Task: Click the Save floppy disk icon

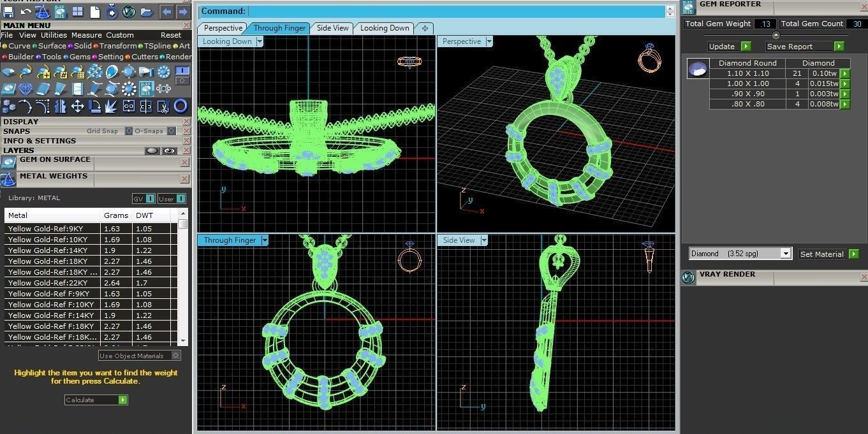Action: (x=9, y=11)
